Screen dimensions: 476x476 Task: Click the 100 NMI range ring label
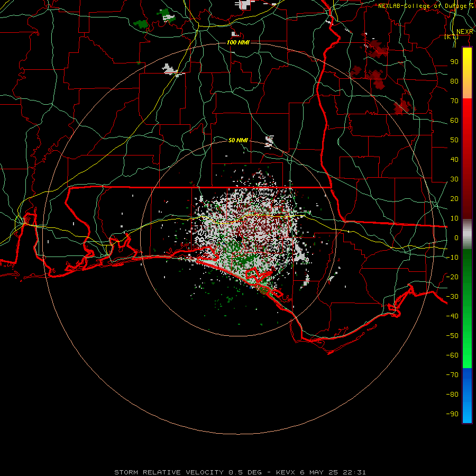[238, 42]
